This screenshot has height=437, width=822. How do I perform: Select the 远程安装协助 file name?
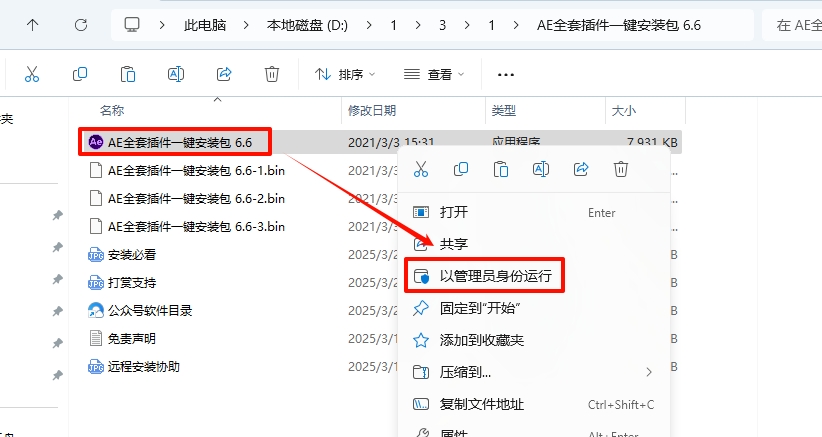click(144, 366)
